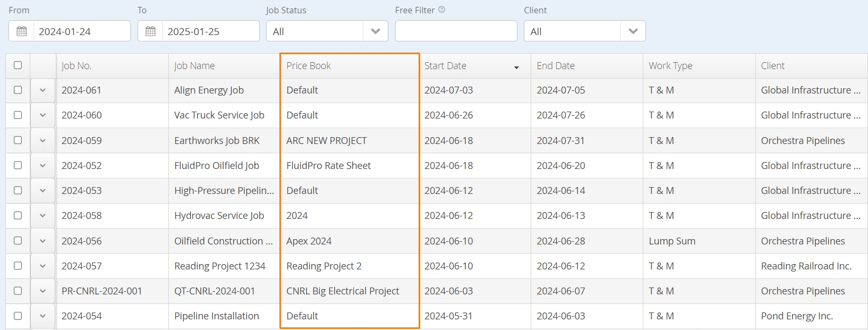Open the To date calendar icon
Viewport: 868px width, 330px height.
150,31
